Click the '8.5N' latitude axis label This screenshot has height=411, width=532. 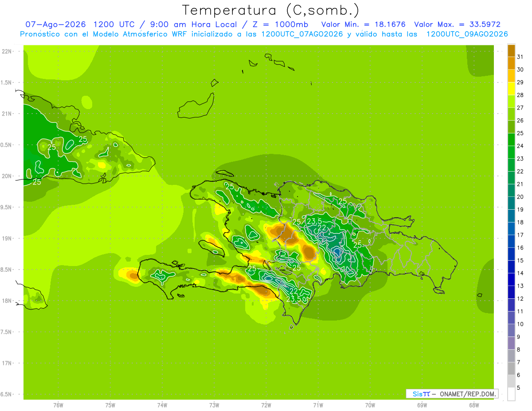7,270
